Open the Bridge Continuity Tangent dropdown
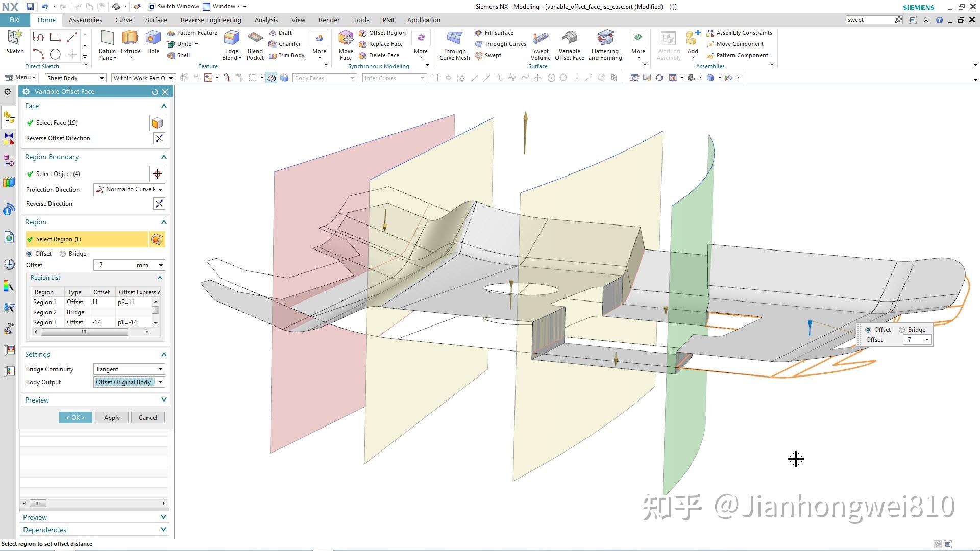The height and width of the screenshot is (551, 980). pyautogui.click(x=129, y=369)
